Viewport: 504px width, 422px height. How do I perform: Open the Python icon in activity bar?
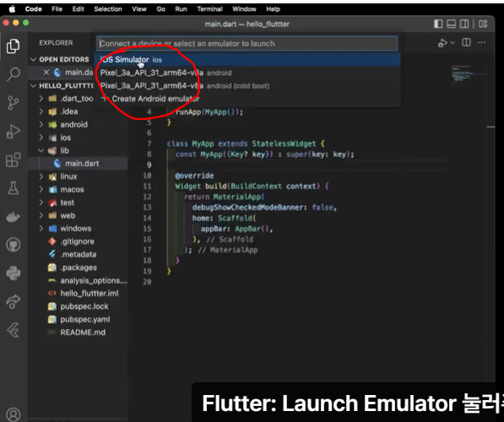(14, 273)
